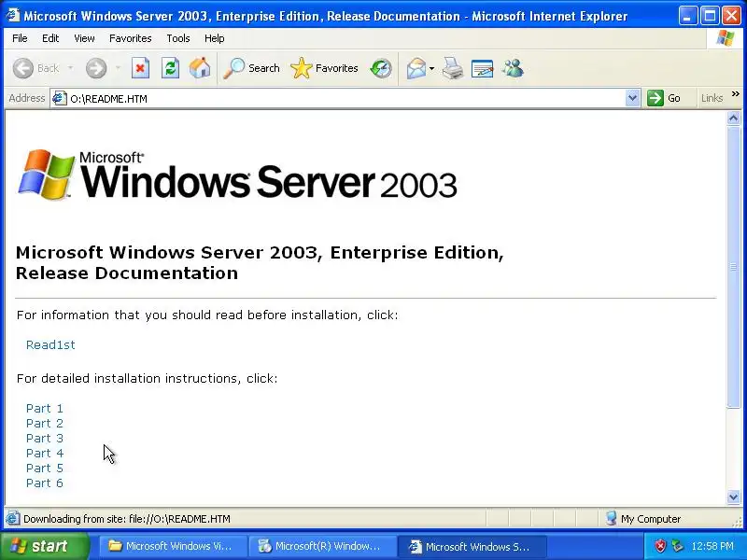The width and height of the screenshot is (747, 560).
Task: Click the status text Downloading from site
Action: click(x=126, y=519)
